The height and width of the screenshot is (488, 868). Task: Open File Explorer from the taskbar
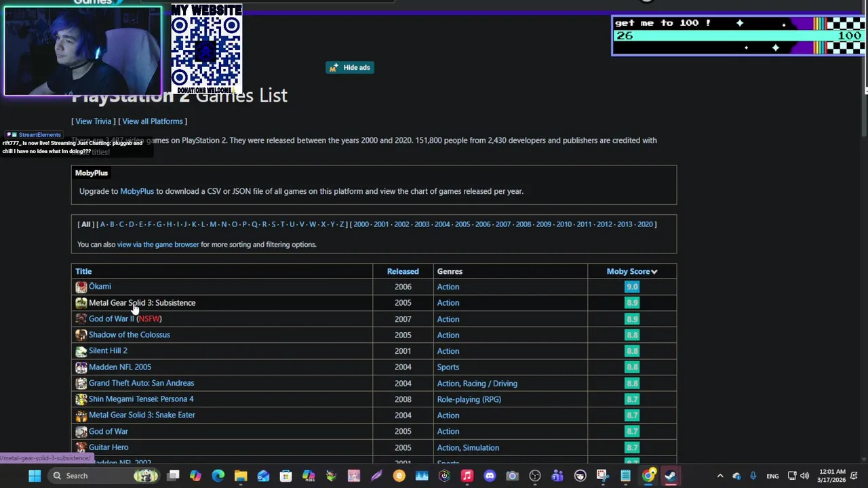click(x=241, y=476)
